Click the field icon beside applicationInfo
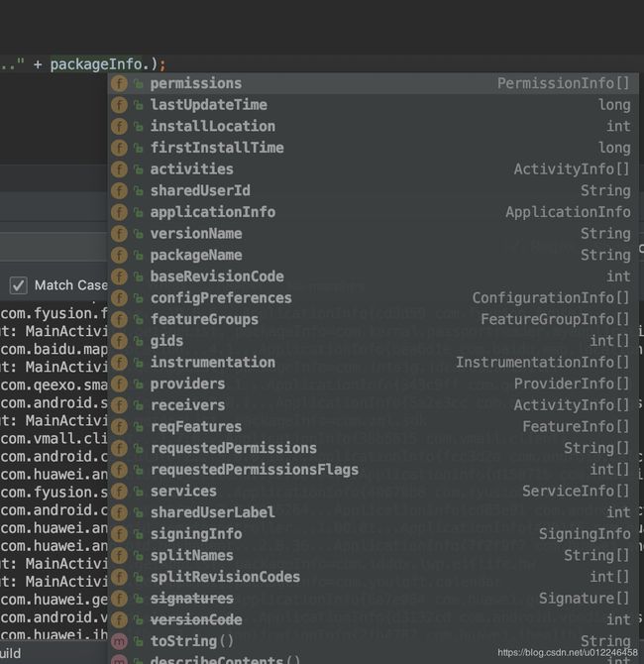The image size is (644, 664). point(119,212)
